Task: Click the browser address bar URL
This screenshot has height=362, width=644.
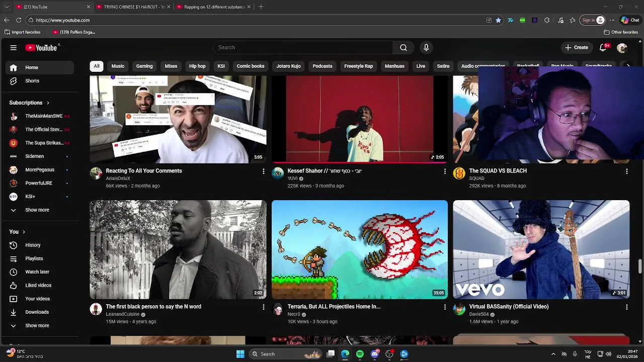Action: (63, 20)
